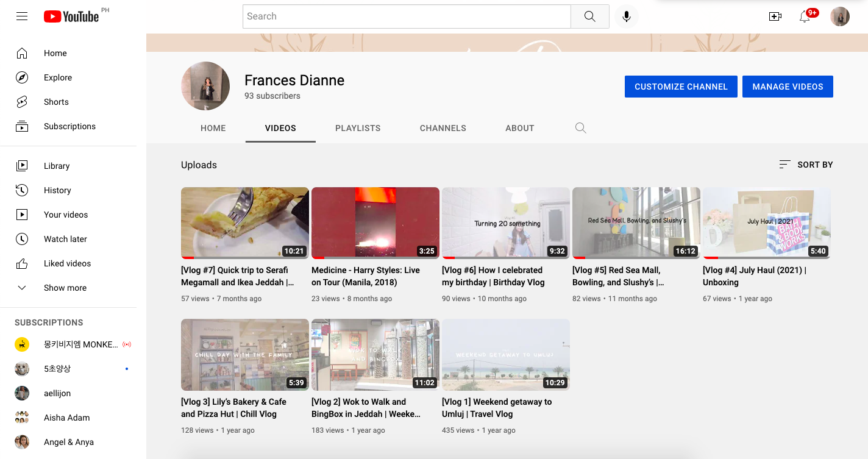The image size is (868, 459).
Task: Click the Explore label in sidebar
Action: [58, 77]
